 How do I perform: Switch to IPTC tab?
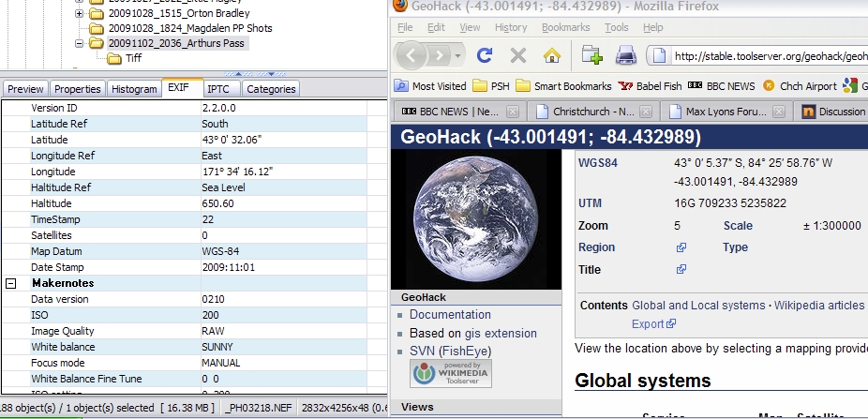(x=222, y=88)
